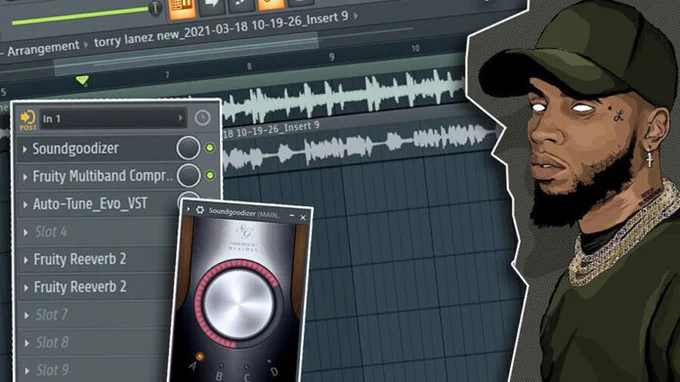Select the Soundgoodizer effect slot name
680x382 pixels.
75,149
